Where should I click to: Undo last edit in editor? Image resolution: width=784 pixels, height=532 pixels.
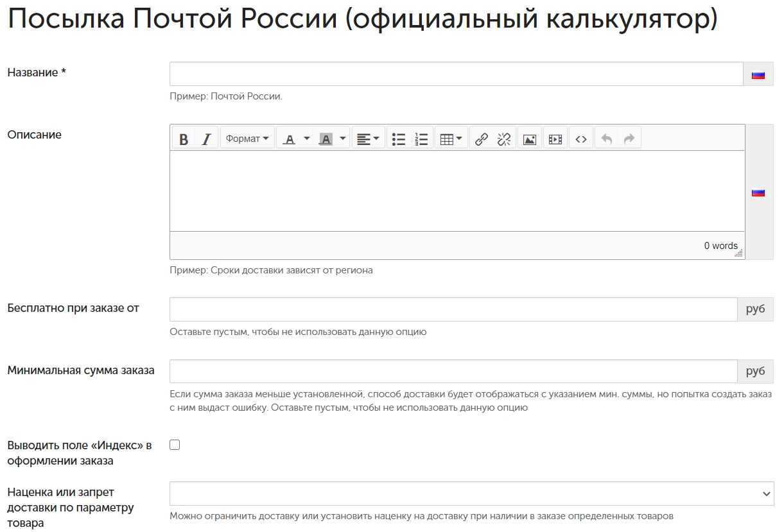pos(607,139)
